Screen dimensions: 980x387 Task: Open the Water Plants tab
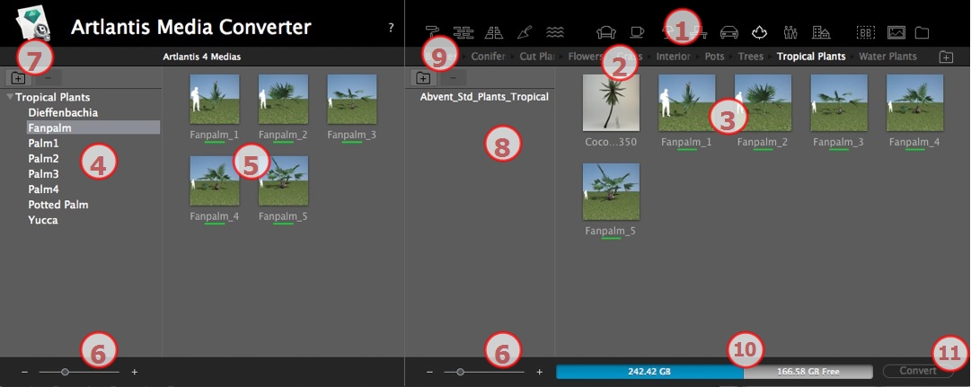tap(887, 57)
